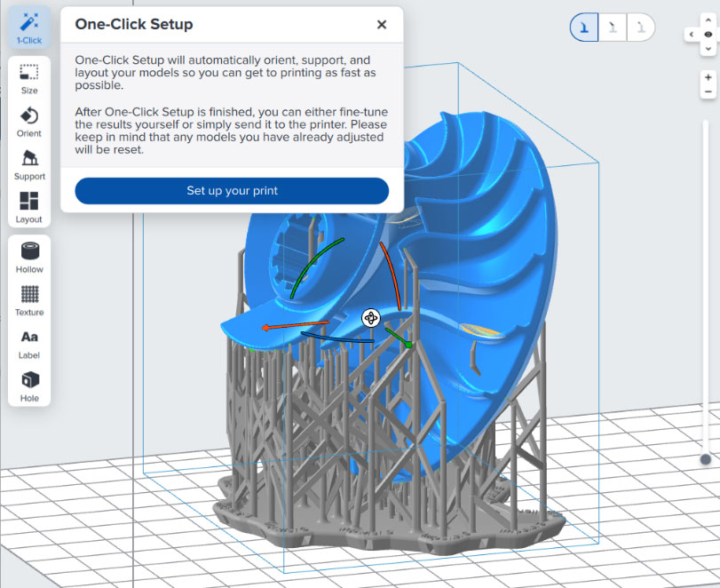720x588 pixels.
Task: Click the Set up your print button
Action: tap(232, 191)
